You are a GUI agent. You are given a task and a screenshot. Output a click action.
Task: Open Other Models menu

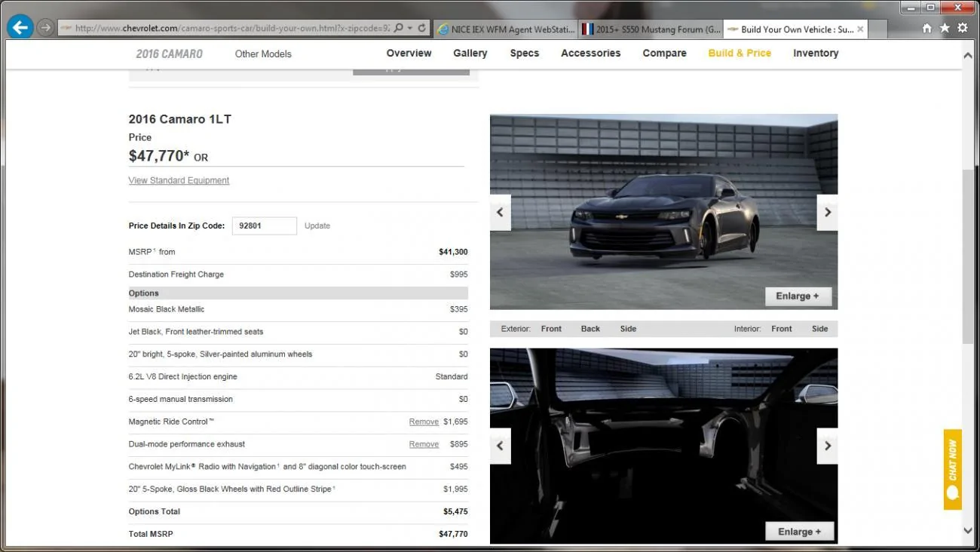(x=263, y=54)
